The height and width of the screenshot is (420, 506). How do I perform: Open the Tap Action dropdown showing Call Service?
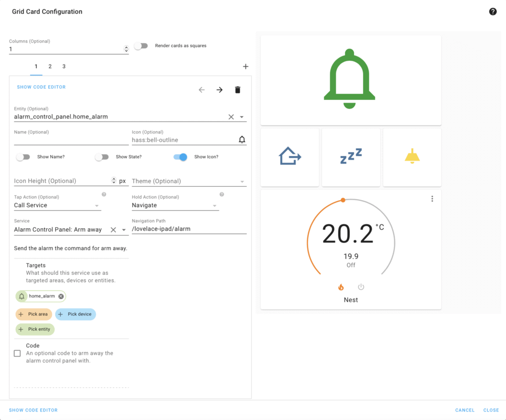(57, 205)
